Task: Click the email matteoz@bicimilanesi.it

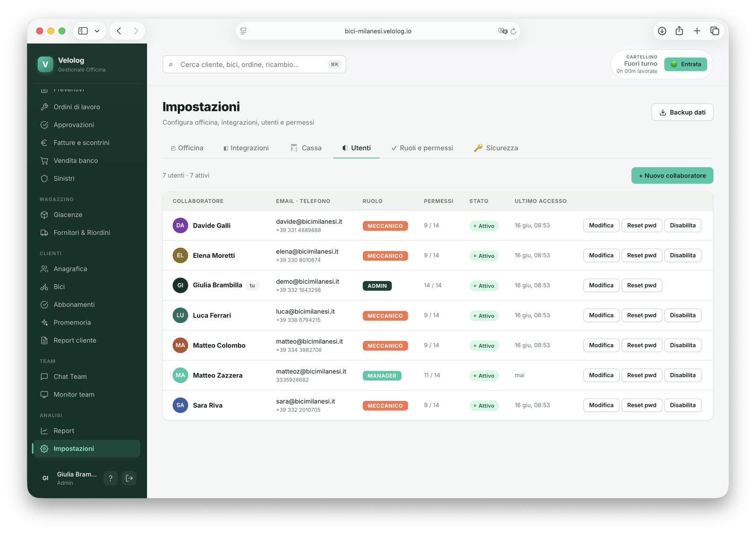Action: coord(311,372)
